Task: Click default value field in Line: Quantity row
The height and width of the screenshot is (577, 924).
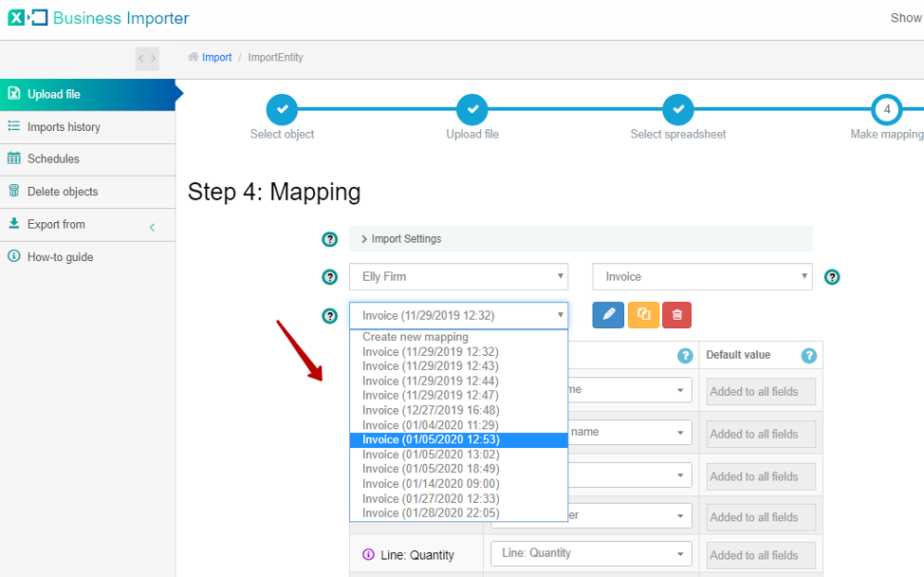Action: click(761, 555)
